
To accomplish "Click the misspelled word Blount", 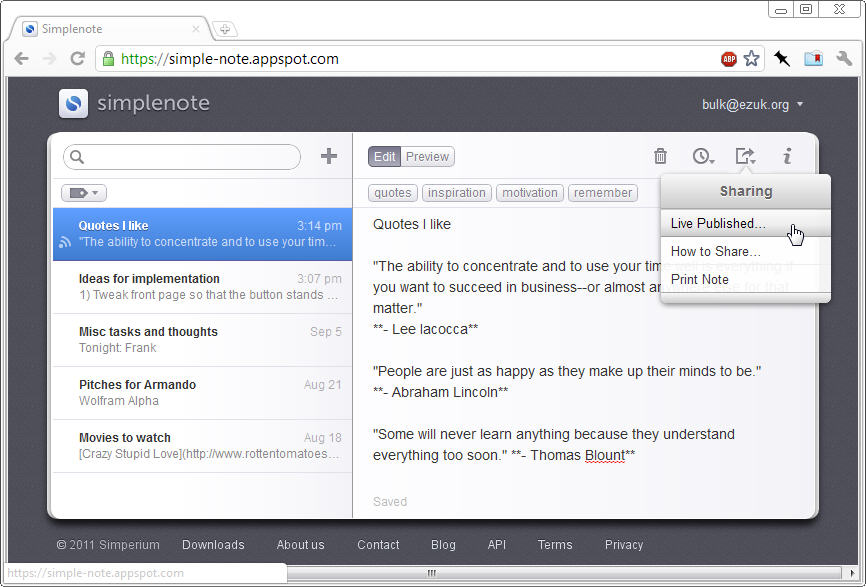I will pyautogui.click(x=604, y=456).
